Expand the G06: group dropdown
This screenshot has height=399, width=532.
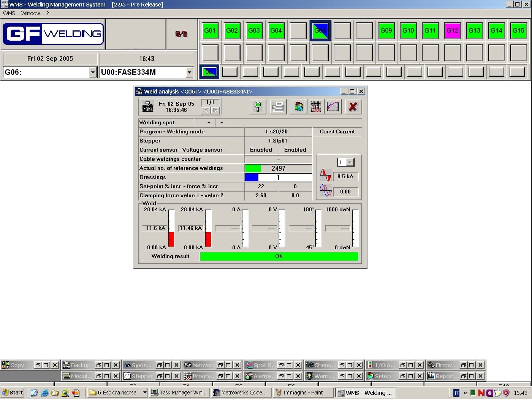point(93,72)
